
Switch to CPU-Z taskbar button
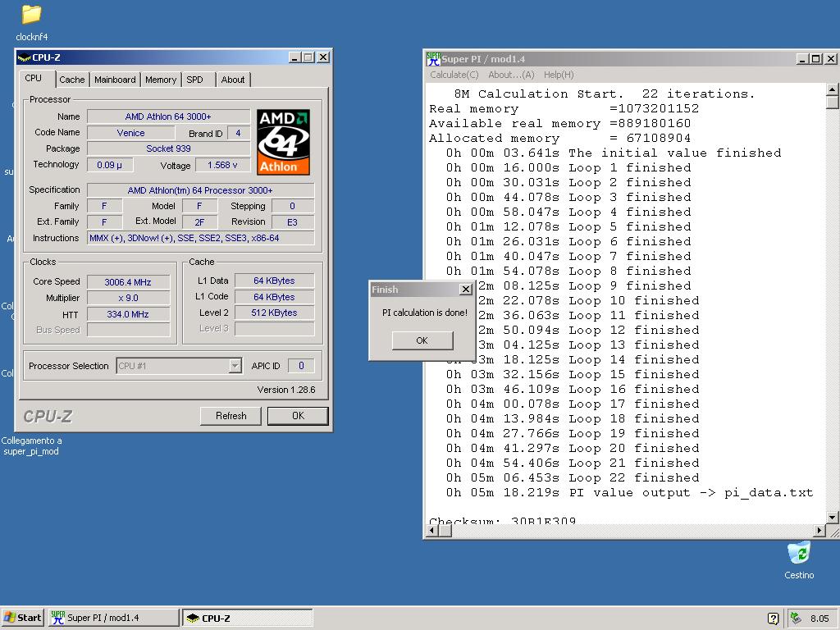pyautogui.click(x=248, y=618)
